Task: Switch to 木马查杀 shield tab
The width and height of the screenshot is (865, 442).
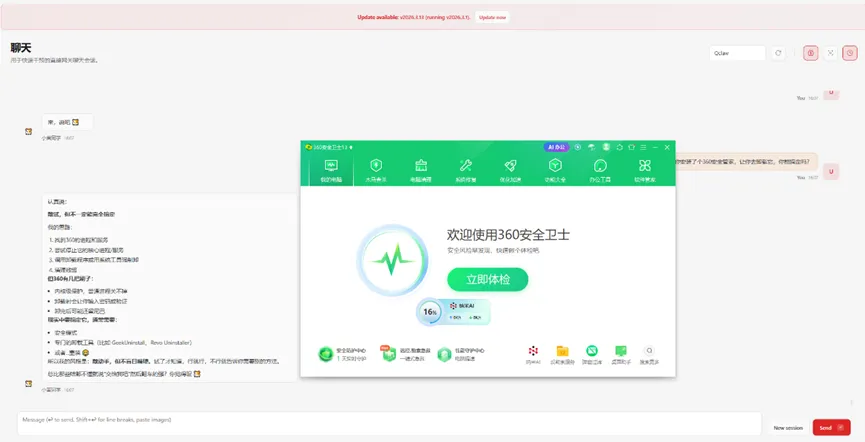Action: pos(376,170)
